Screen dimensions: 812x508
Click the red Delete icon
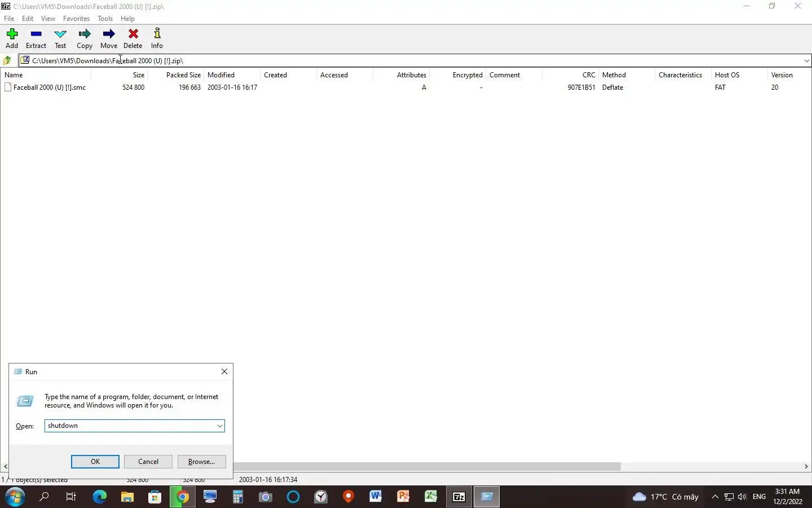pyautogui.click(x=133, y=38)
